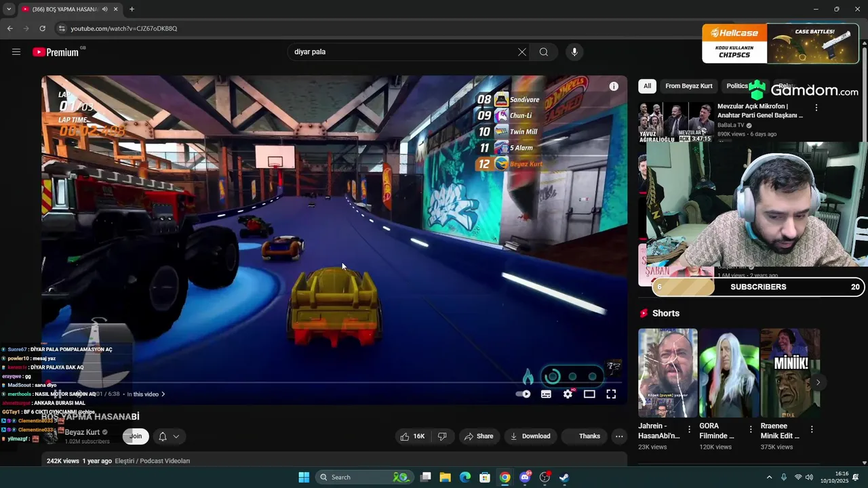
Task: Expand 'In this video' chapters chevron
Action: (163, 394)
